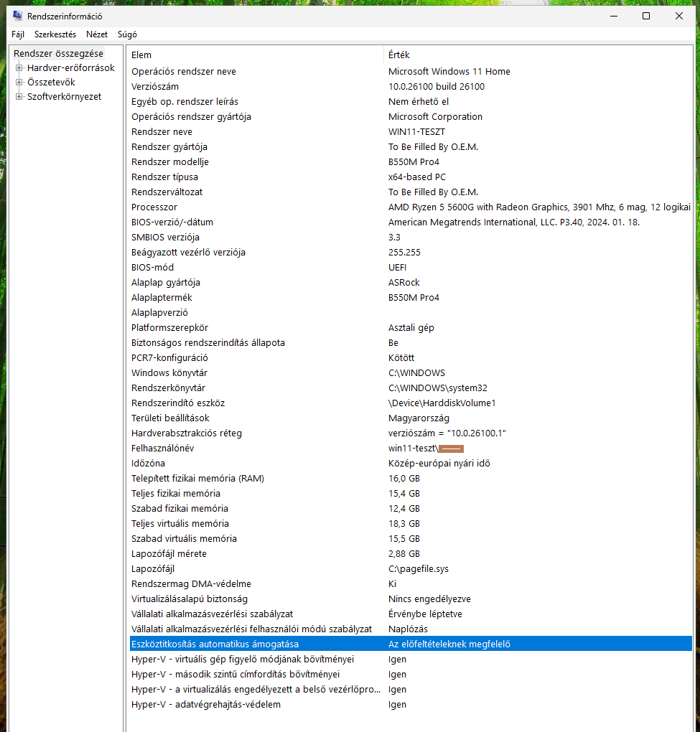700x732 pixels.
Task: Select Telepített fizikai memória (RAM) row
Action: pos(411,479)
